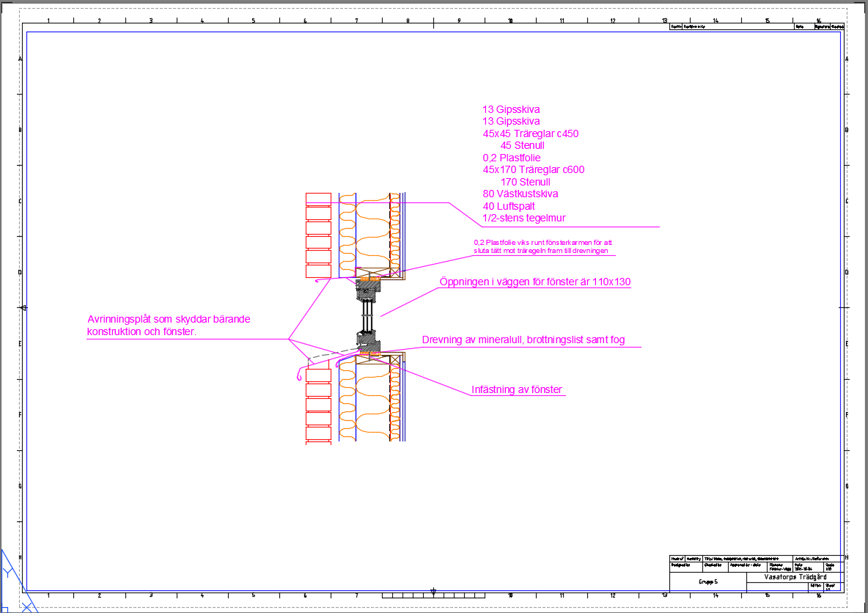Image resolution: width=868 pixels, height=613 pixels.
Task: Select the 'Drevning av mineralull, brottningslist samt fog' text
Action: 522,339
